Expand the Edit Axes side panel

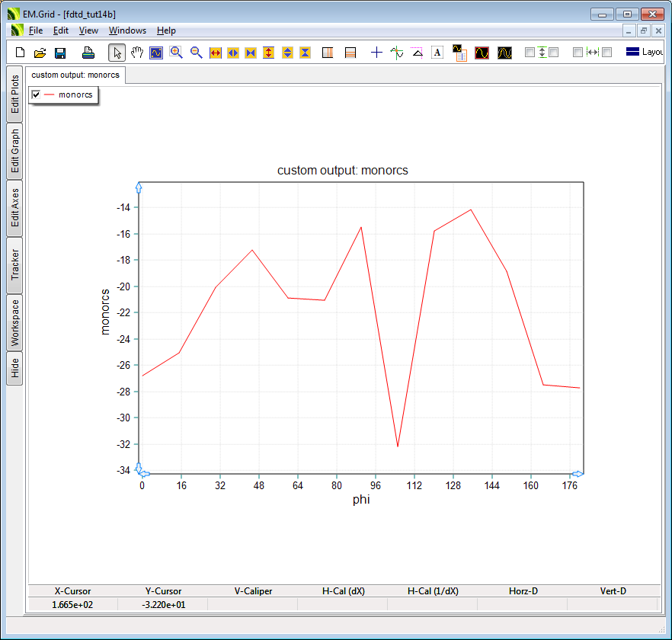pos(15,208)
